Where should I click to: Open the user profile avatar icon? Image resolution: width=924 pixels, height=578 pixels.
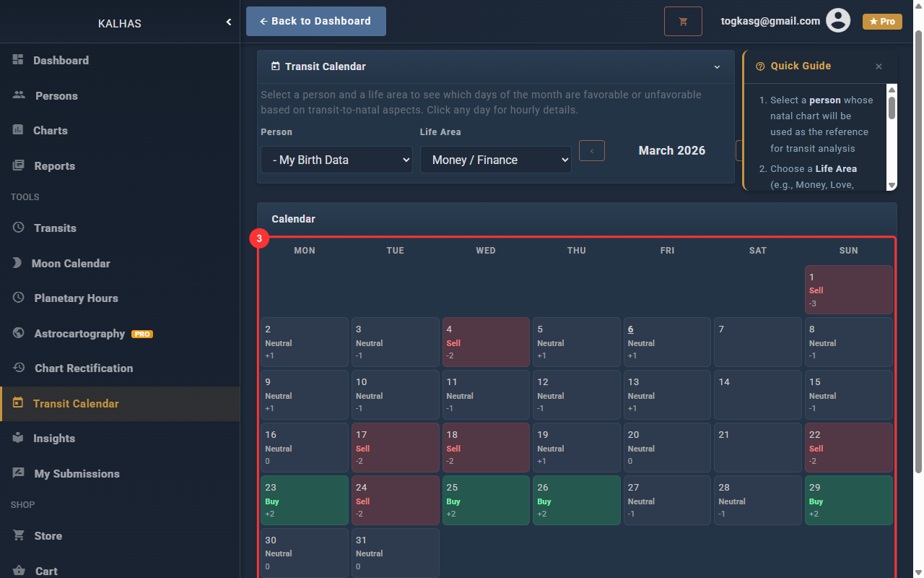pos(838,21)
